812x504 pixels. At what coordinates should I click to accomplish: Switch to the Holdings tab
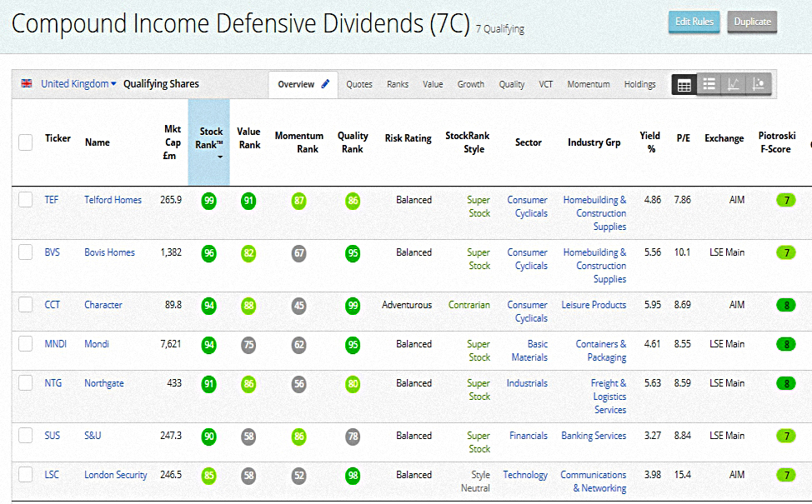pos(639,84)
